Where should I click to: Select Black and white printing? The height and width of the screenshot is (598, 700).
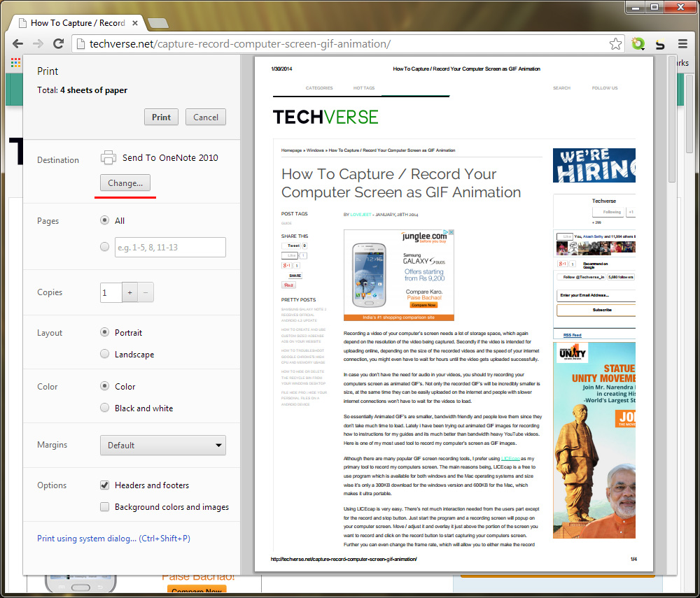click(x=104, y=408)
